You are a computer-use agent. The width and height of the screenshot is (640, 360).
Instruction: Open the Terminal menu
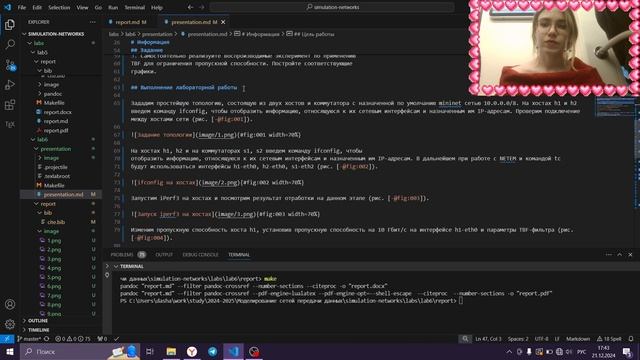point(134,7)
